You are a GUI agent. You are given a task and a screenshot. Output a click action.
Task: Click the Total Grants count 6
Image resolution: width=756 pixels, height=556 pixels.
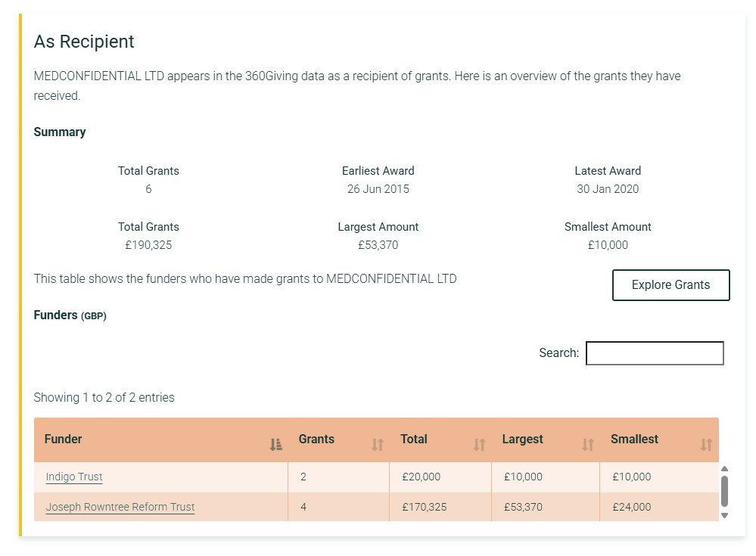(148, 189)
